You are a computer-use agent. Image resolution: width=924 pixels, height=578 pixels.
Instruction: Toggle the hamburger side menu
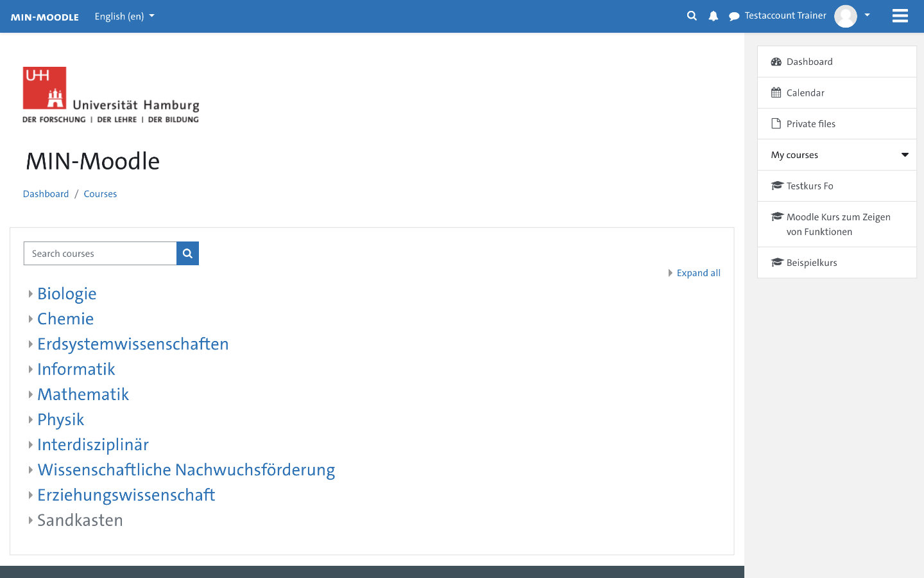tap(900, 16)
